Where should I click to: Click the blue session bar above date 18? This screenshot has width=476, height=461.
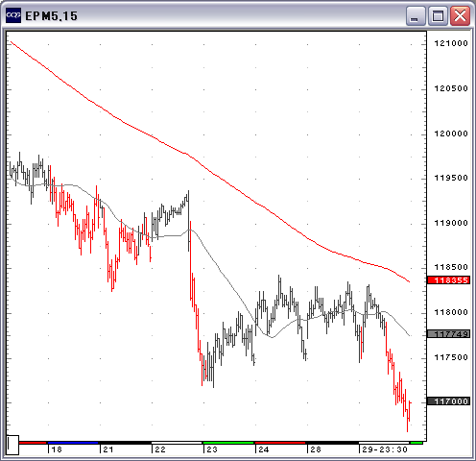pyautogui.click(x=73, y=443)
